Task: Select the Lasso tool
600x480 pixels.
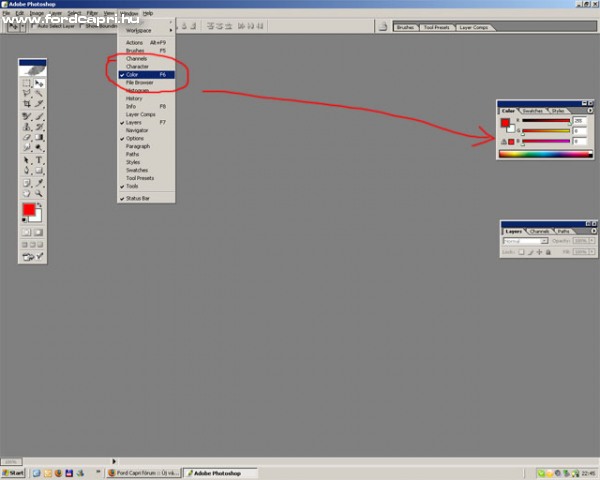Action: click(27, 93)
